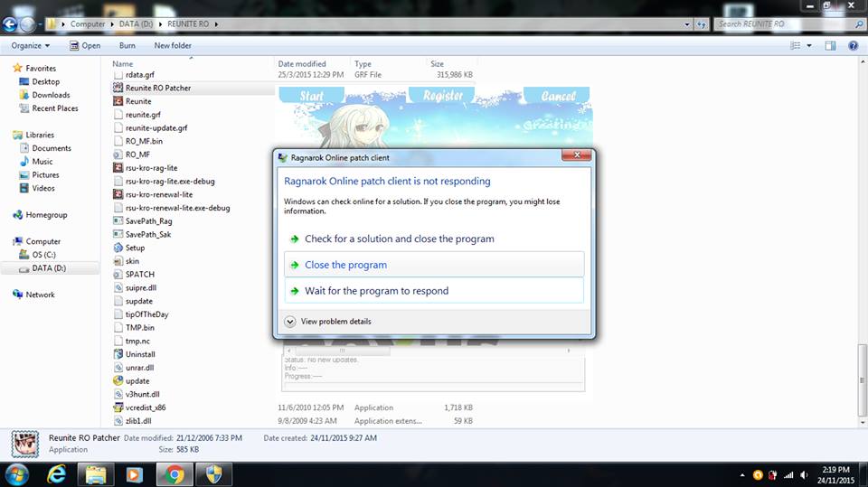Open the Help question mark icon

(853, 46)
